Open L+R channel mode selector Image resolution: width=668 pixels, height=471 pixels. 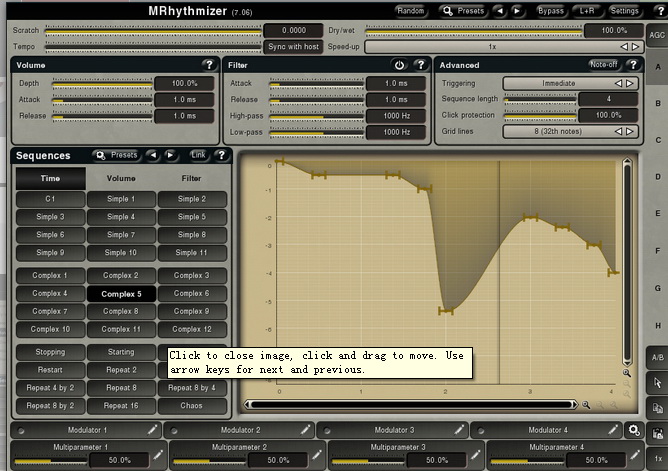point(587,11)
